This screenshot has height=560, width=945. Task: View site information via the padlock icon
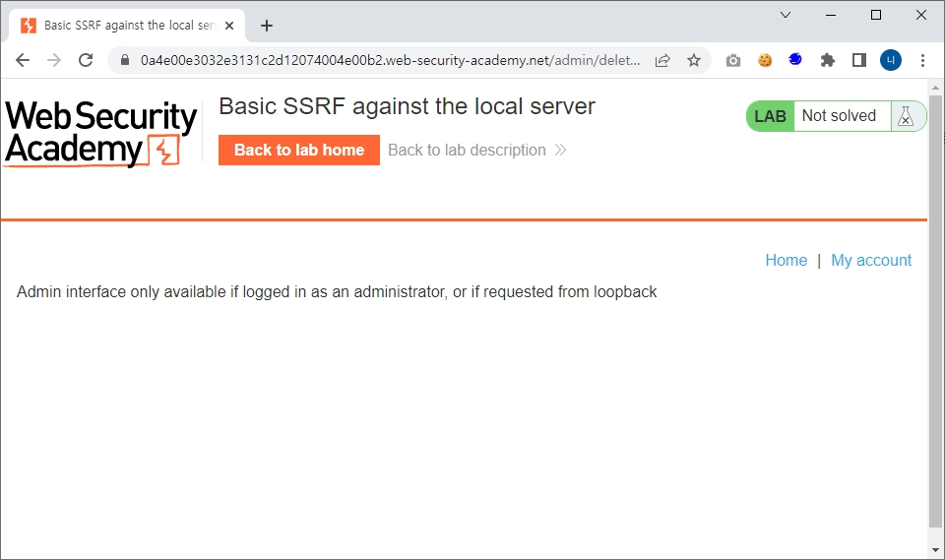(x=125, y=60)
